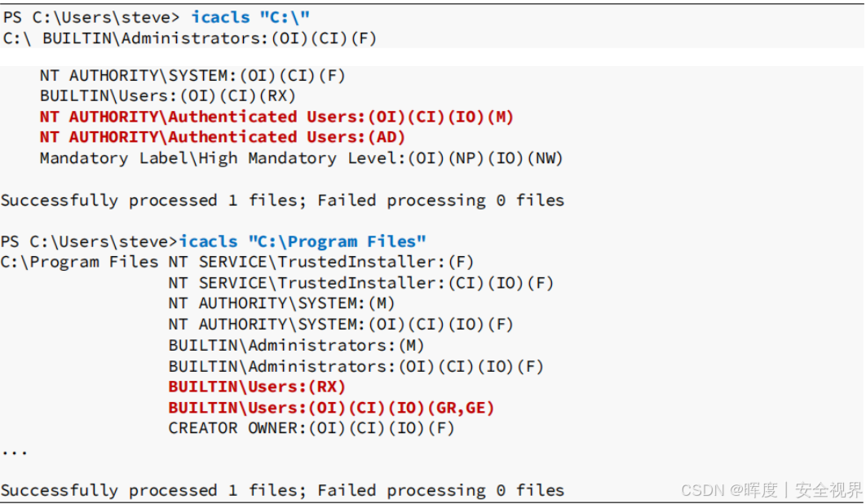
Task: Click the C:\Program Files path in output
Action: (79, 262)
